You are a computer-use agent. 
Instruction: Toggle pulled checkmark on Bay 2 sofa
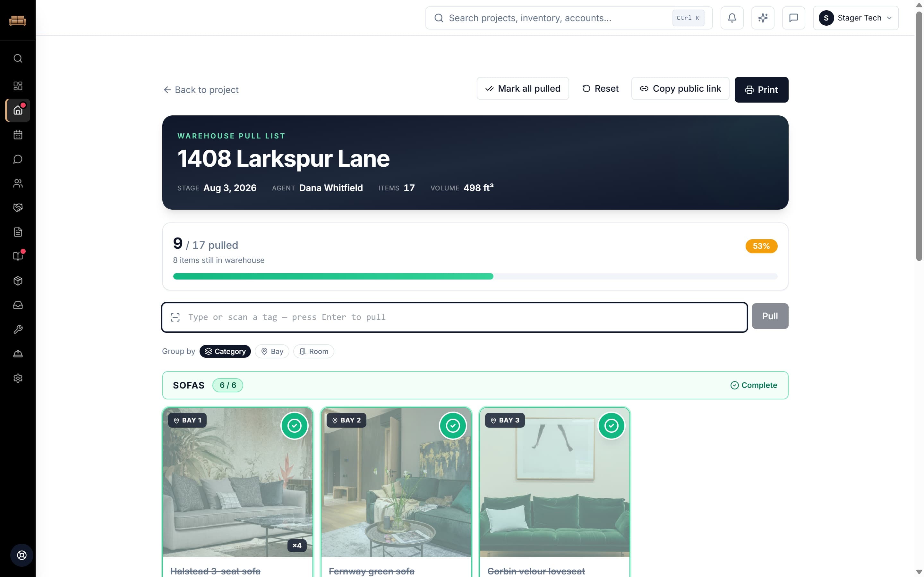453,425
